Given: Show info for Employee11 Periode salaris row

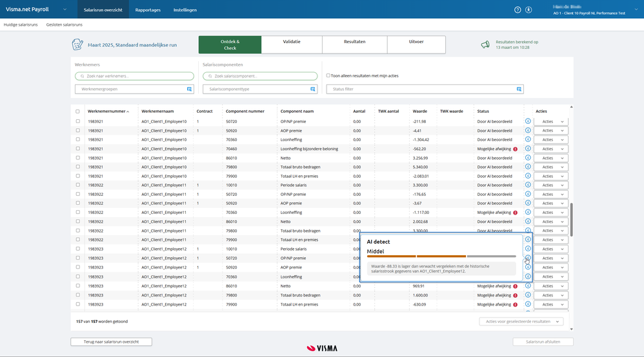Looking at the screenshot, I should point(528,185).
